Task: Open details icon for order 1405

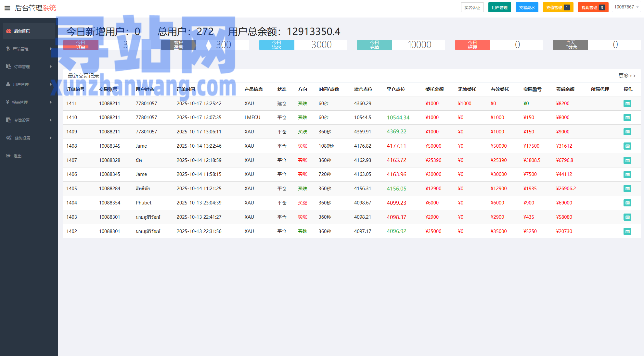Action: [627, 189]
